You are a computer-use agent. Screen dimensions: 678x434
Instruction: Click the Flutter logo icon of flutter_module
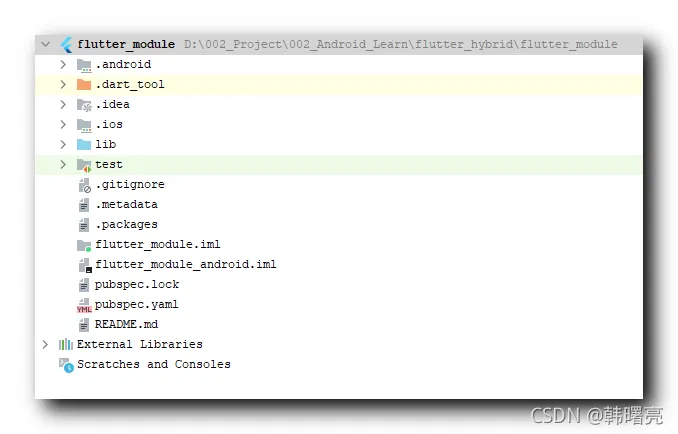tap(66, 45)
